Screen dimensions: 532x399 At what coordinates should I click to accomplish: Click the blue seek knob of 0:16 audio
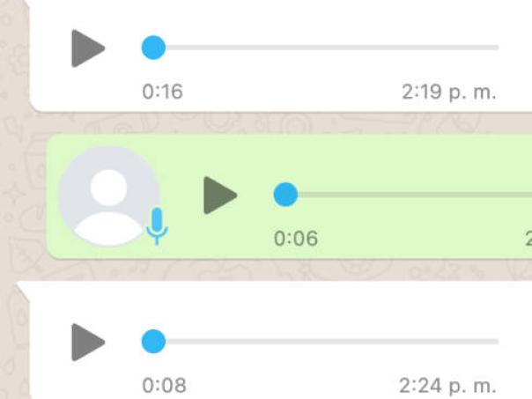[153, 48]
